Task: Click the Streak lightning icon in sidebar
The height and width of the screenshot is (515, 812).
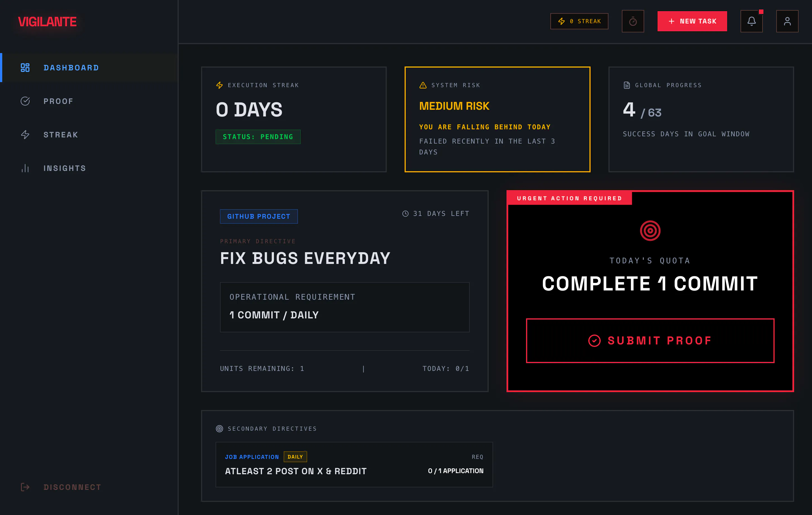Action: 25,135
